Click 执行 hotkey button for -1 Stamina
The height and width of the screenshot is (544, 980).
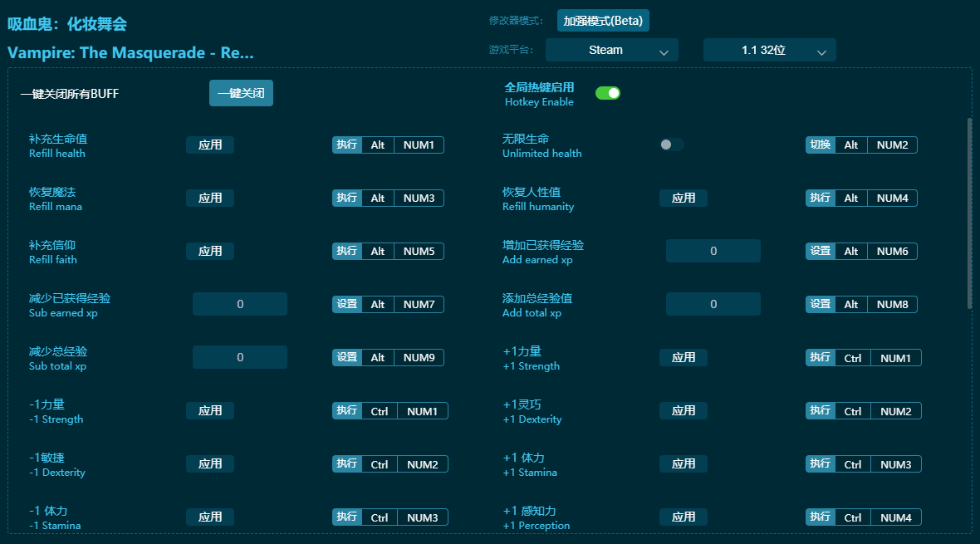347,517
